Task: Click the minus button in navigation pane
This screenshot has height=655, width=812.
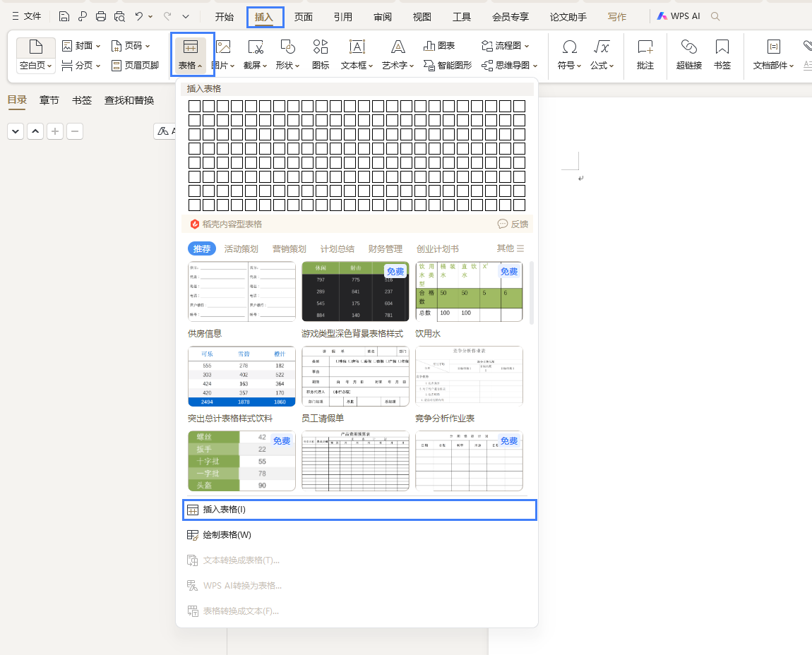Action: click(75, 131)
